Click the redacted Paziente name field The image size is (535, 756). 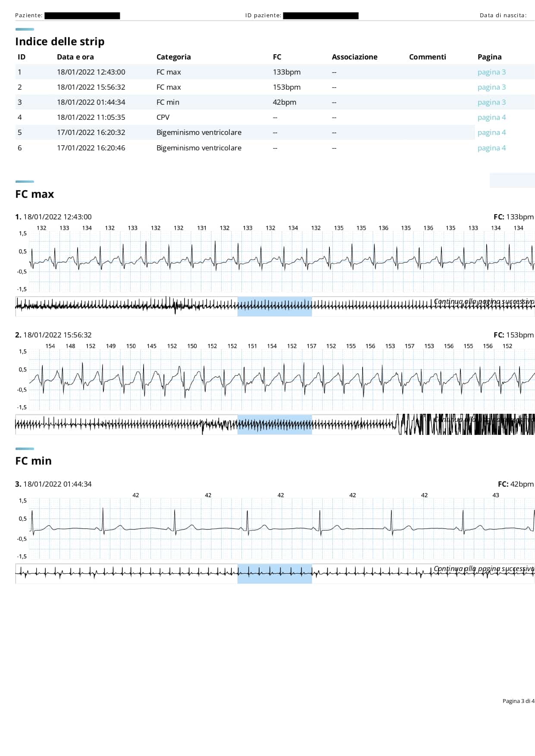pos(82,16)
